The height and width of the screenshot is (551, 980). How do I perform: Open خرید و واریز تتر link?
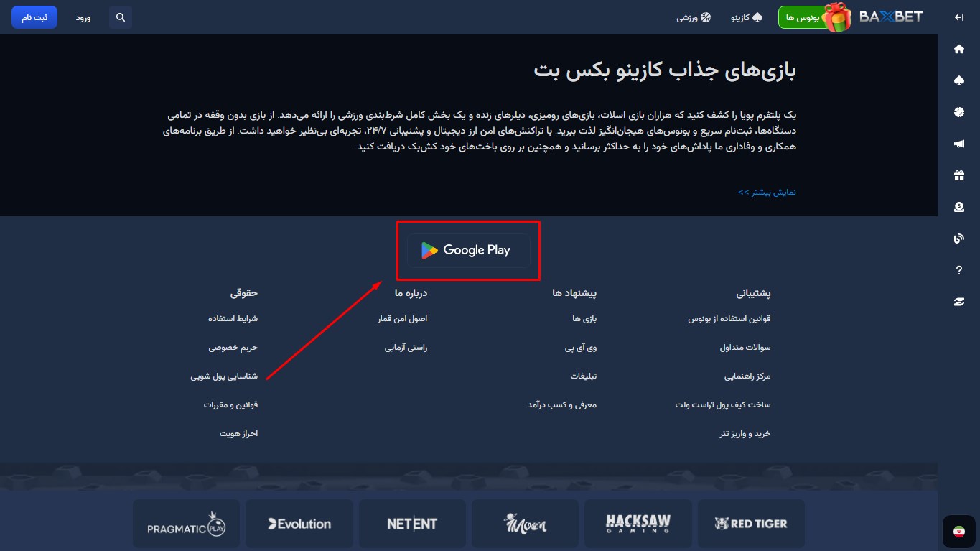click(x=745, y=434)
